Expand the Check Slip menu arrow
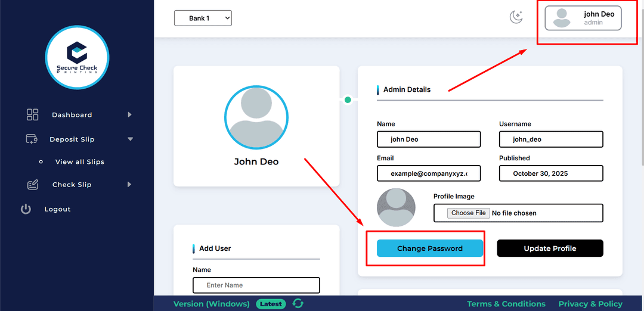The height and width of the screenshot is (311, 644). click(130, 185)
